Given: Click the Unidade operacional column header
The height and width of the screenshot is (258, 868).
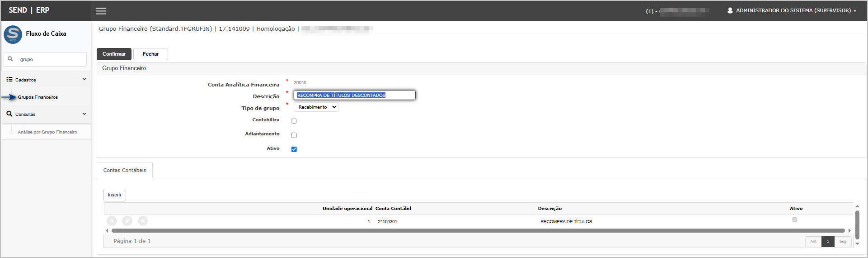Looking at the screenshot, I should (x=347, y=208).
